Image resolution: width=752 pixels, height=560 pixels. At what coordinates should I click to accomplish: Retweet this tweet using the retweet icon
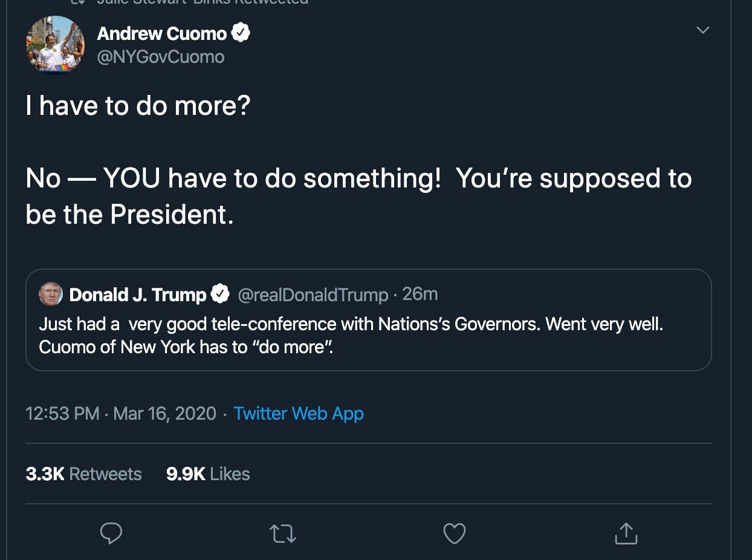pyautogui.click(x=282, y=533)
